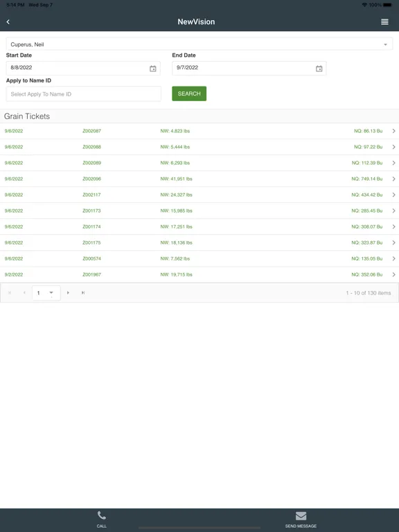Tap the battery indicator in status bar
The height and width of the screenshot is (532, 399).
(387, 5)
